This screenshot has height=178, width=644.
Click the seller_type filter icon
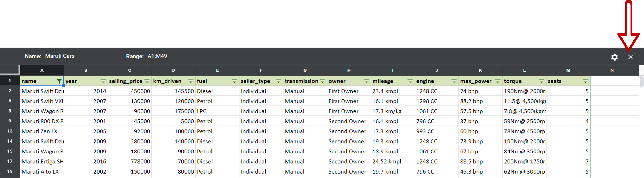pos(278,81)
